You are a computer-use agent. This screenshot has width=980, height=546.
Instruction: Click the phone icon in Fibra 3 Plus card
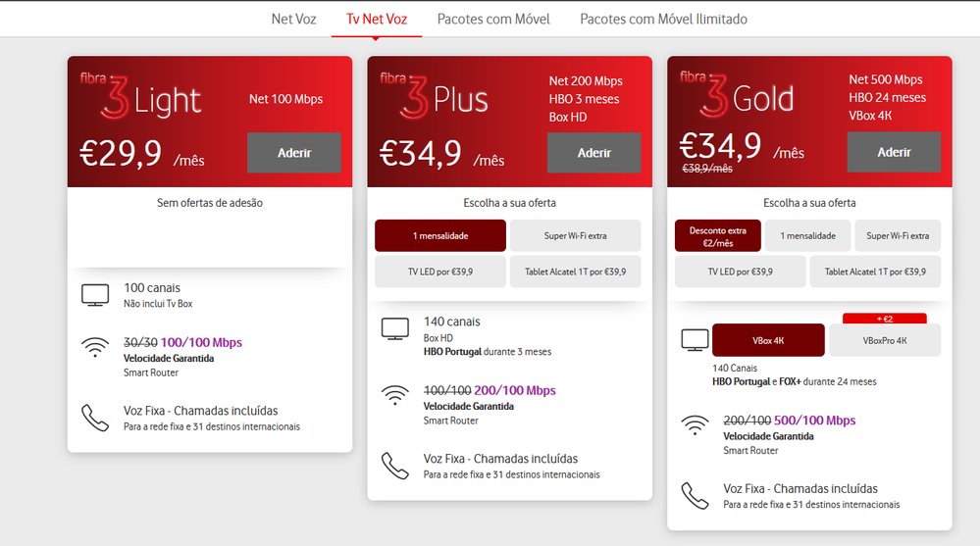tap(394, 465)
